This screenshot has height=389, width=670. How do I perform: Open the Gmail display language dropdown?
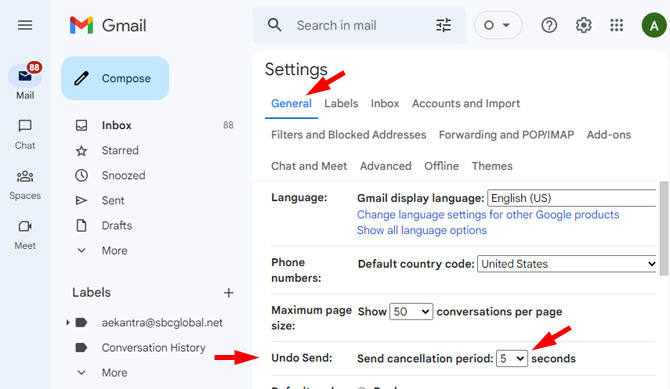tap(572, 198)
